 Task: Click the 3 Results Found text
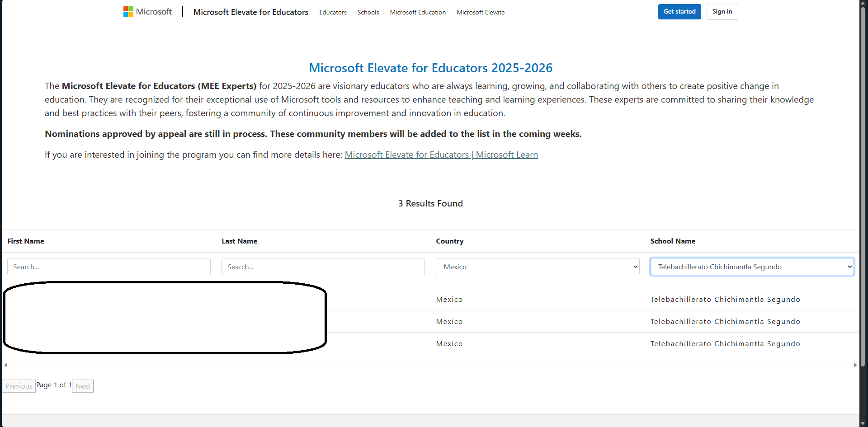click(430, 203)
